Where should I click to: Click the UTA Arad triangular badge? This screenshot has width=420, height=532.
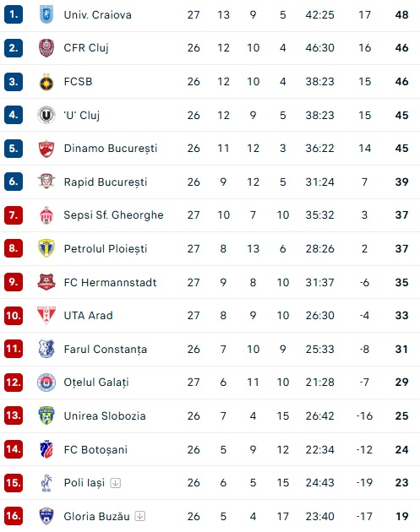(46, 316)
